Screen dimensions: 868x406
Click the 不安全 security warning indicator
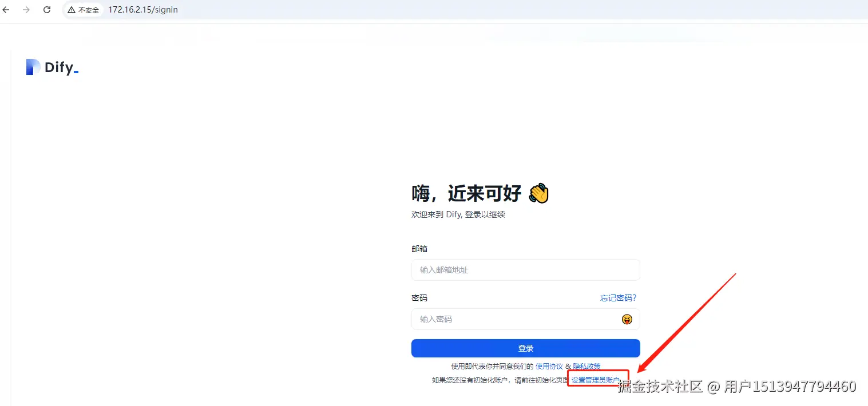pyautogui.click(x=83, y=10)
